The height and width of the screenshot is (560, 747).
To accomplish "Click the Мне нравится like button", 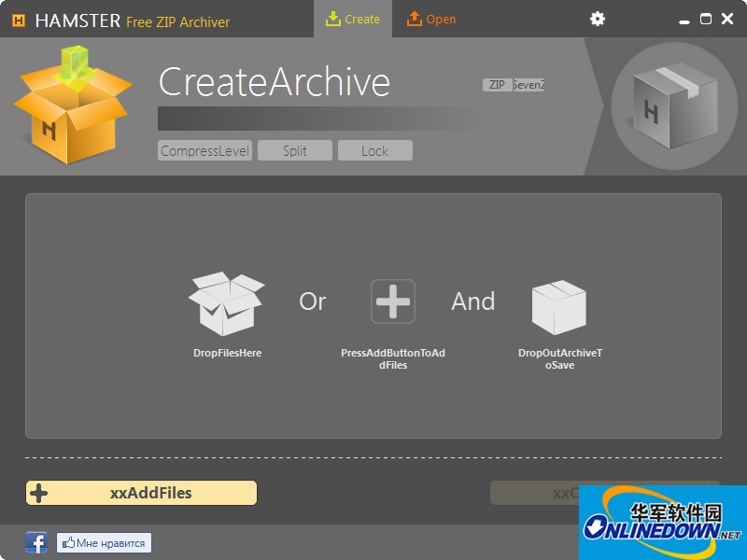I will [x=104, y=541].
